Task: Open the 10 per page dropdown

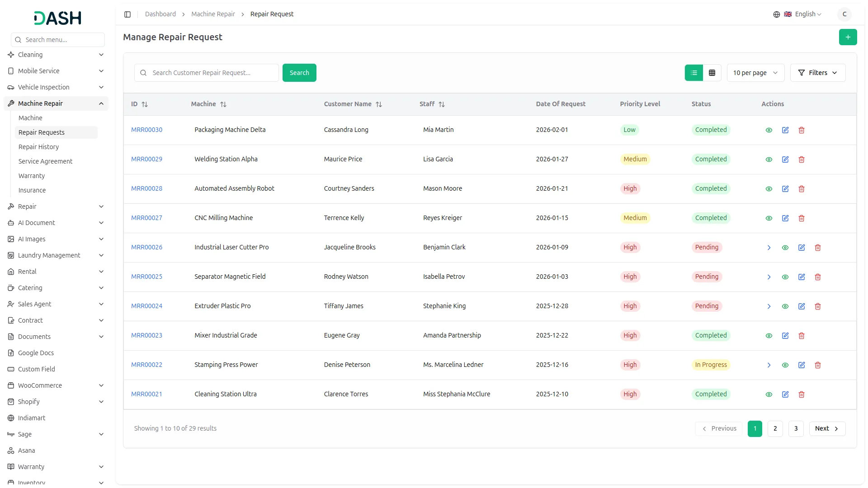Action: (x=755, y=73)
